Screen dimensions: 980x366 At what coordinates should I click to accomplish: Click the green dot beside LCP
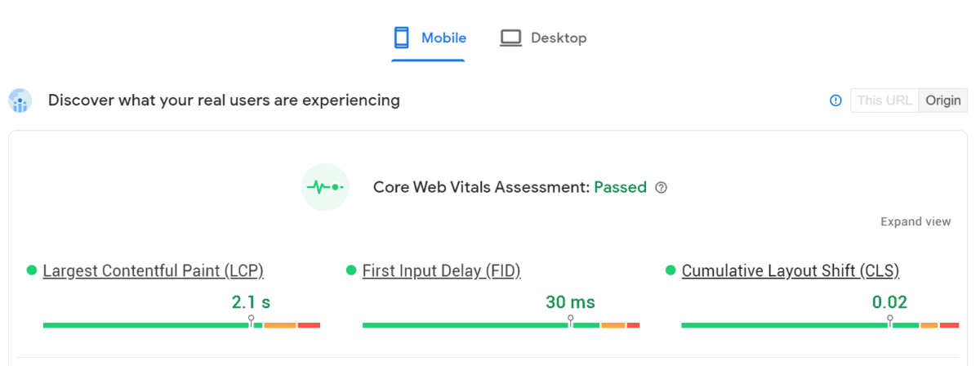click(32, 270)
